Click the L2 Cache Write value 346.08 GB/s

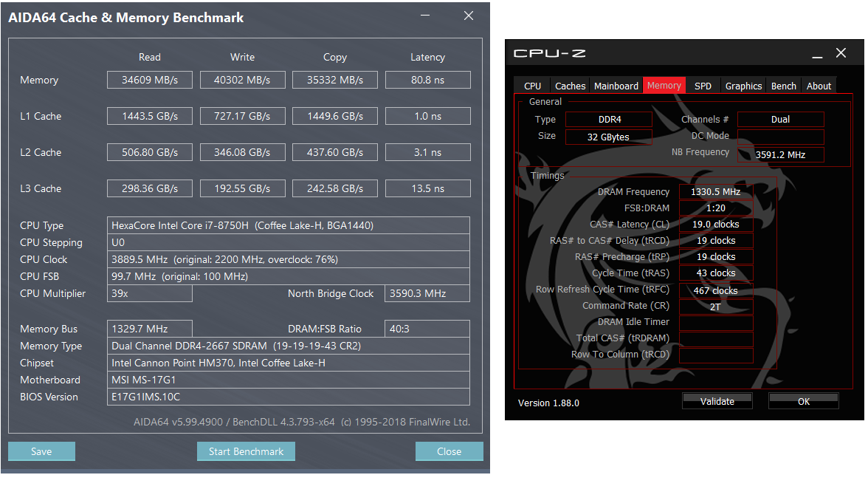click(242, 152)
